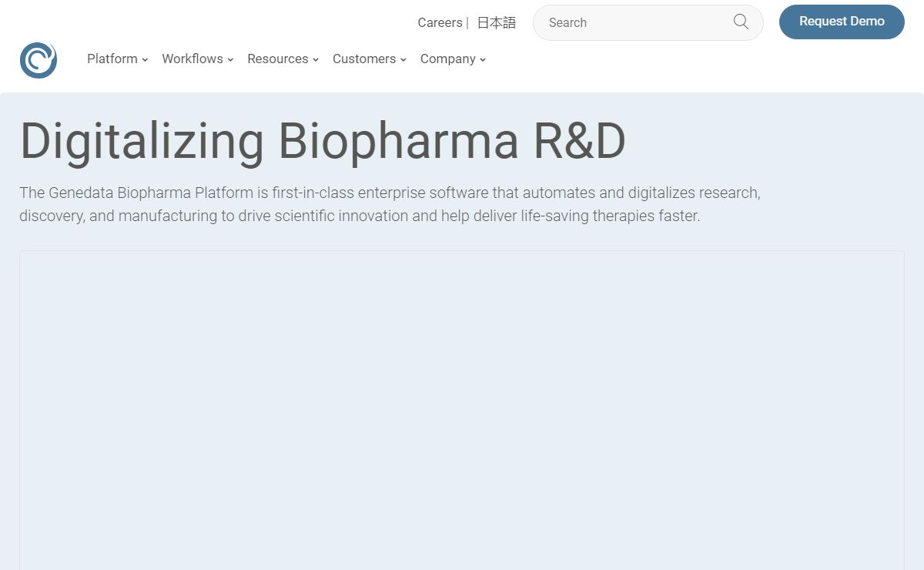The width and height of the screenshot is (924, 570).
Task: Open the Company dropdown
Action: 453,59
